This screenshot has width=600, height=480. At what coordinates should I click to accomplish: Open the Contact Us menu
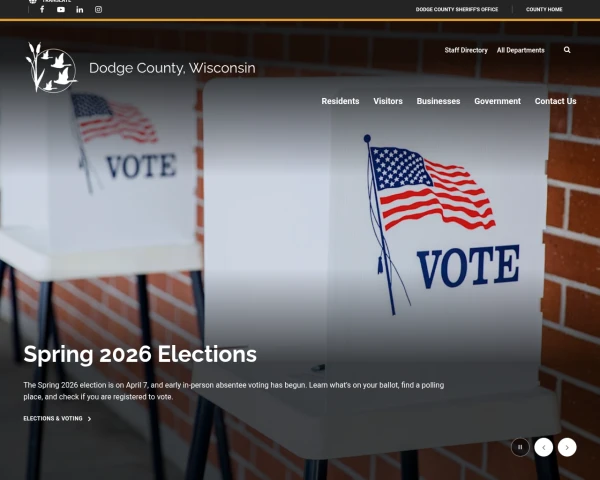pyautogui.click(x=555, y=101)
